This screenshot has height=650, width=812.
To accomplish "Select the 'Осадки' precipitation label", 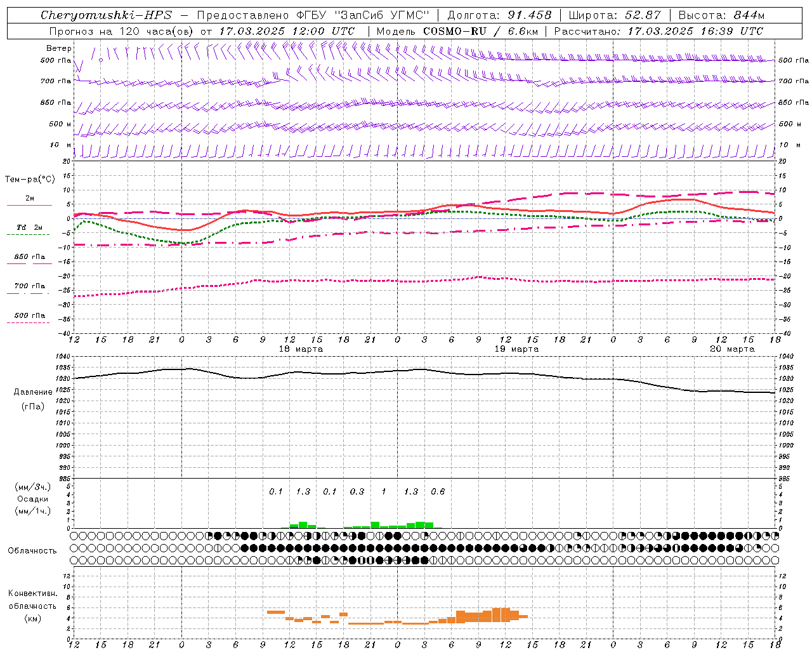I will click(x=33, y=499).
